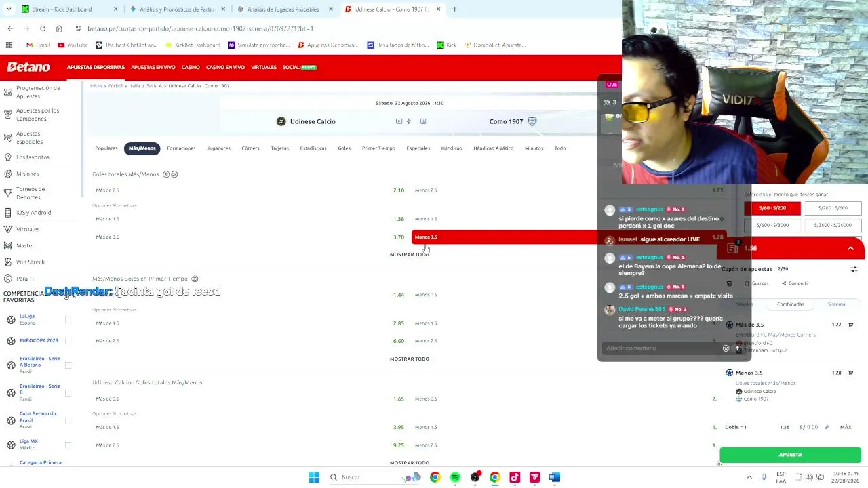Remove the Menos 3.5 selection from coupon
Screen dimensions: 868x488
[851, 373]
